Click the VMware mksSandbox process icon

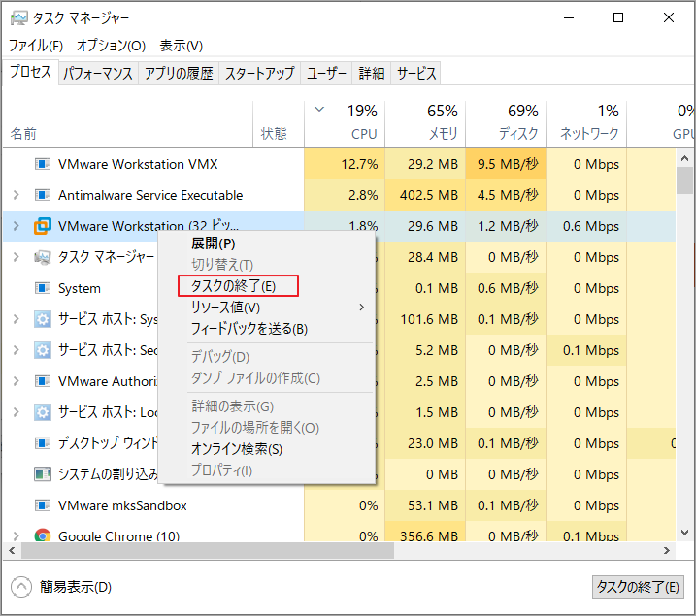(42, 505)
